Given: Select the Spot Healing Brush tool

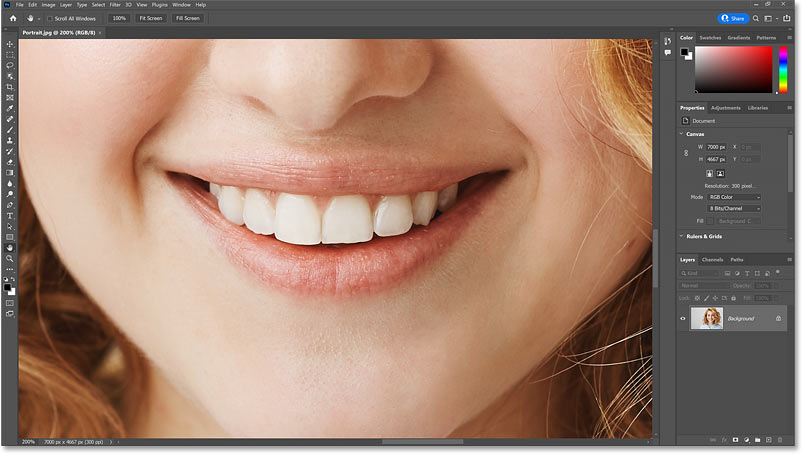Looking at the screenshot, I should [10, 119].
